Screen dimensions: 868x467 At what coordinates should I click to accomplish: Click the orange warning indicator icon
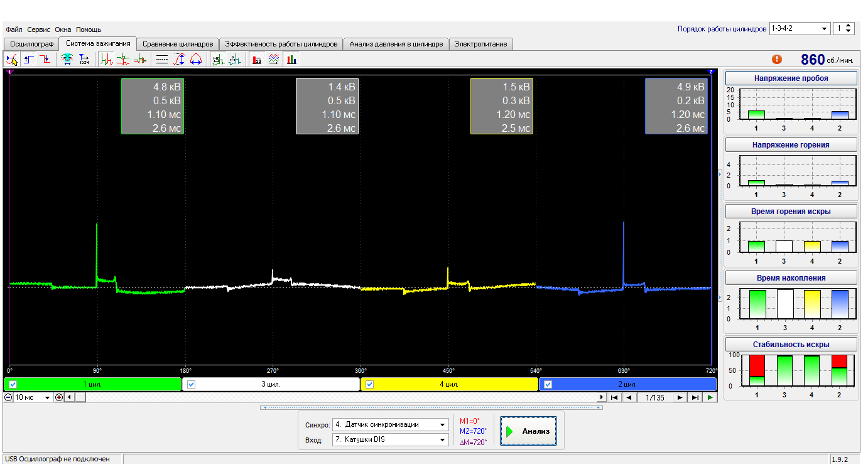777,59
